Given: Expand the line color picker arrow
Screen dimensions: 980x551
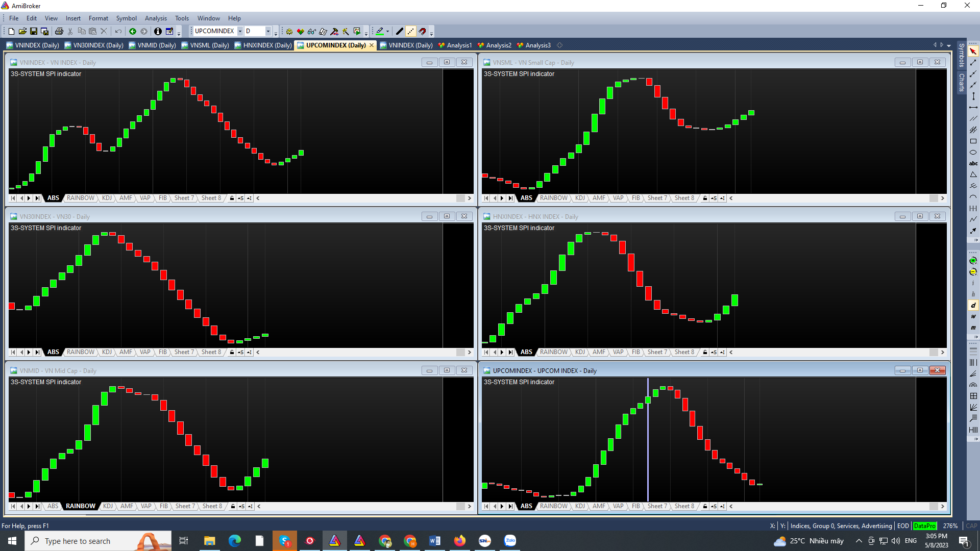Looking at the screenshot, I should click(x=388, y=31).
